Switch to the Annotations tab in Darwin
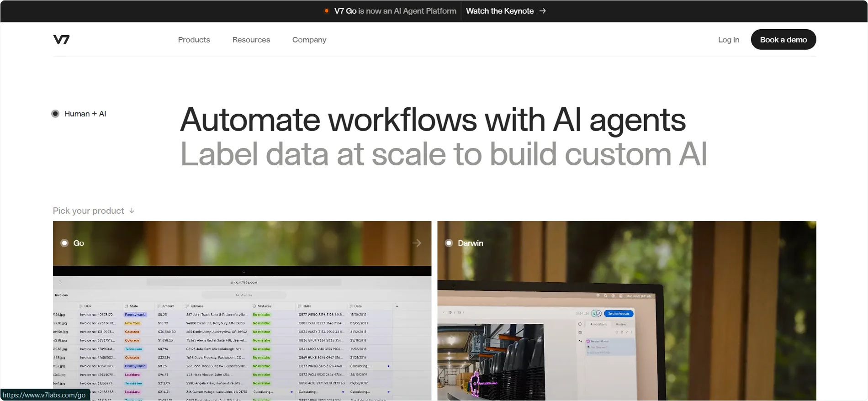 coord(598,324)
